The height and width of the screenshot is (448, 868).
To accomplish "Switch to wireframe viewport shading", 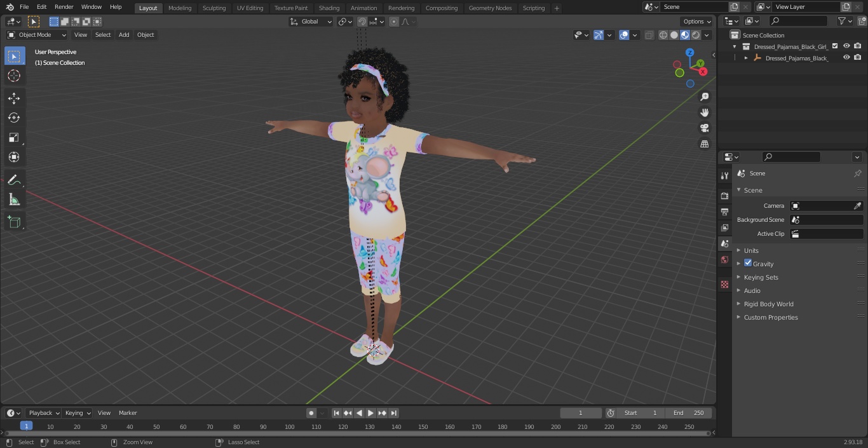I will click(663, 35).
